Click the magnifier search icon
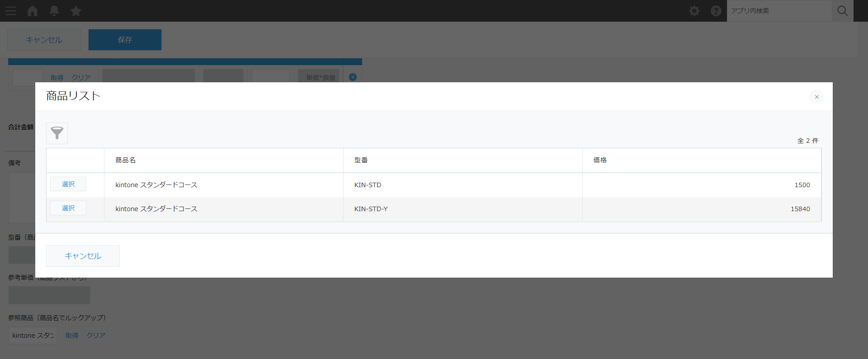The height and width of the screenshot is (359, 868). point(843,11)
